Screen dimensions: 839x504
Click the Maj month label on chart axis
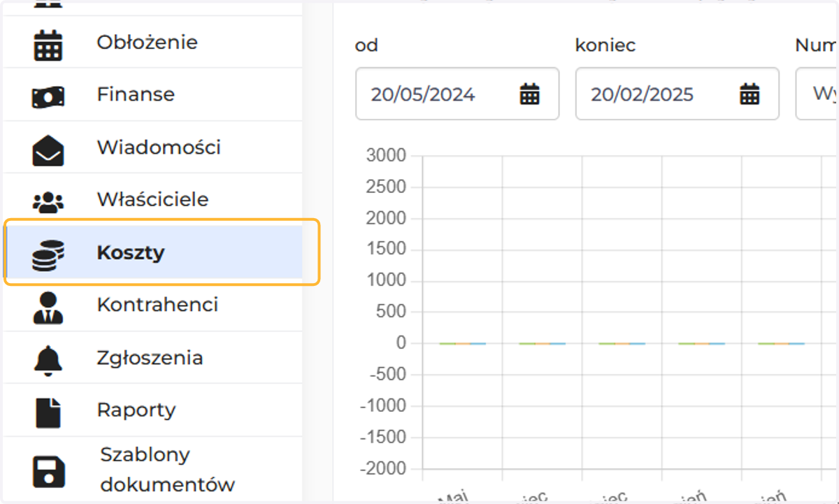pos(453,497)
